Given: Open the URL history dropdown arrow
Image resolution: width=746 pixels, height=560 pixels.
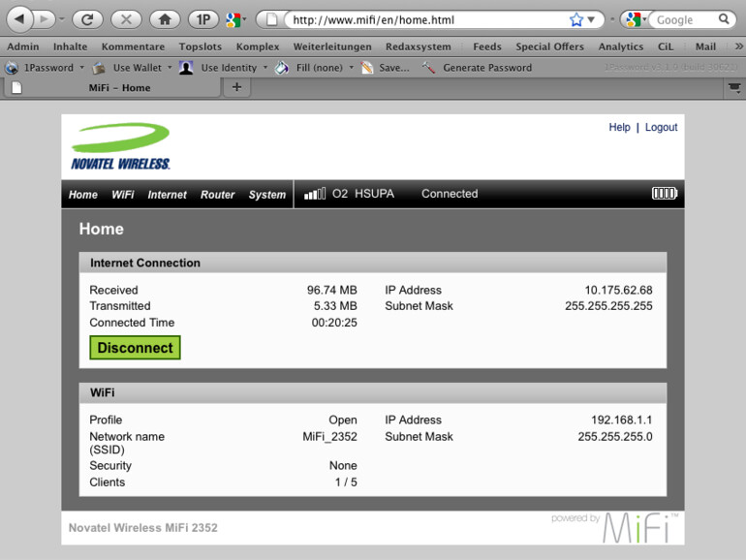Looking at the screenshot, I should (x=591, y=20).
